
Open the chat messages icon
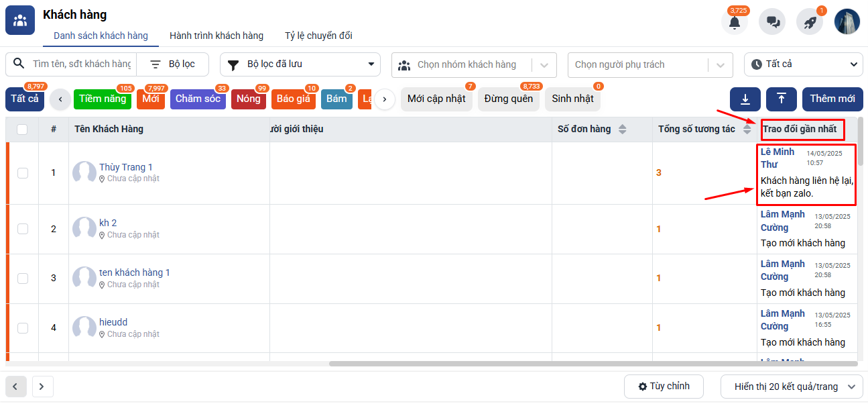click(772, 22)
